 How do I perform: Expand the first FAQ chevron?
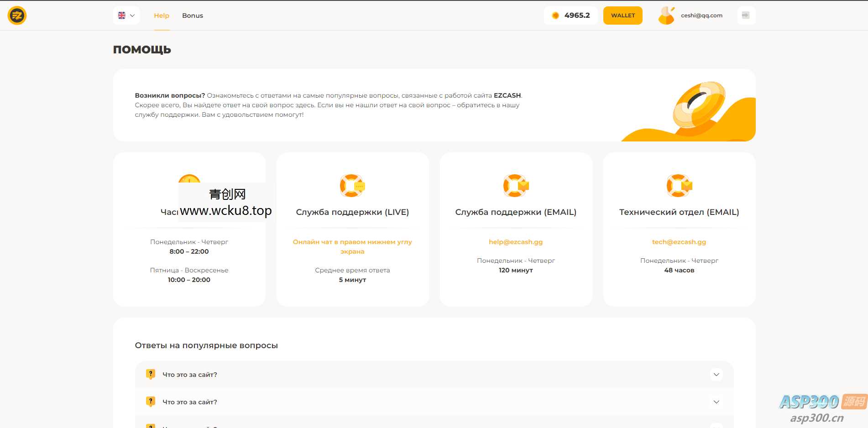pyautogui.click(x=716, y=375)
